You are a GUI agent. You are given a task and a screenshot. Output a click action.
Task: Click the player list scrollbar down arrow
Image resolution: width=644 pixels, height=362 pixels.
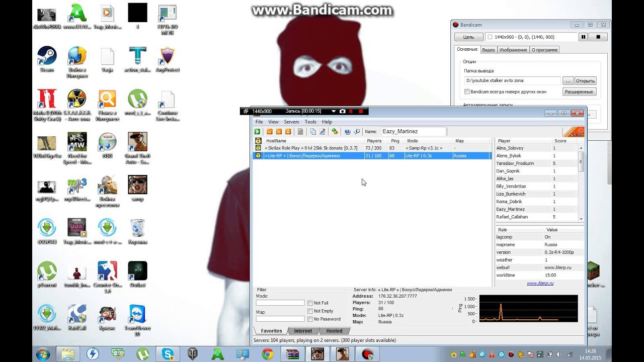click(582, 219)
